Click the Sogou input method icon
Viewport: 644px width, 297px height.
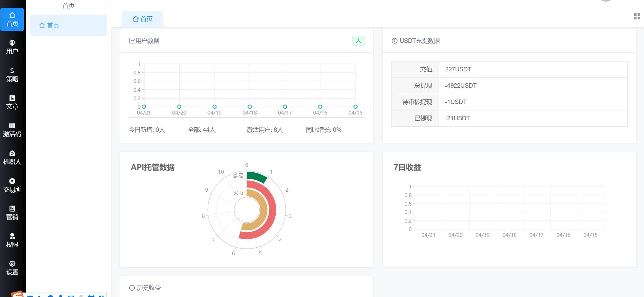tap(17, 294)
